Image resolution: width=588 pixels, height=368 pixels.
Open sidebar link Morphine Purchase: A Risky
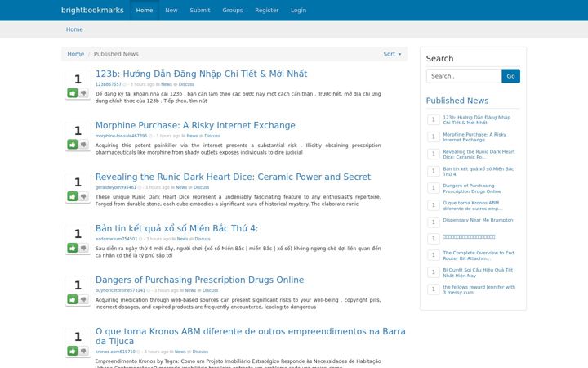(474, 137)
